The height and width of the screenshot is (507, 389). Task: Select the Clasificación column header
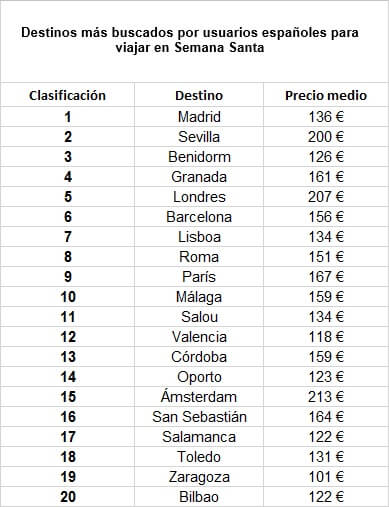(67, 95)
